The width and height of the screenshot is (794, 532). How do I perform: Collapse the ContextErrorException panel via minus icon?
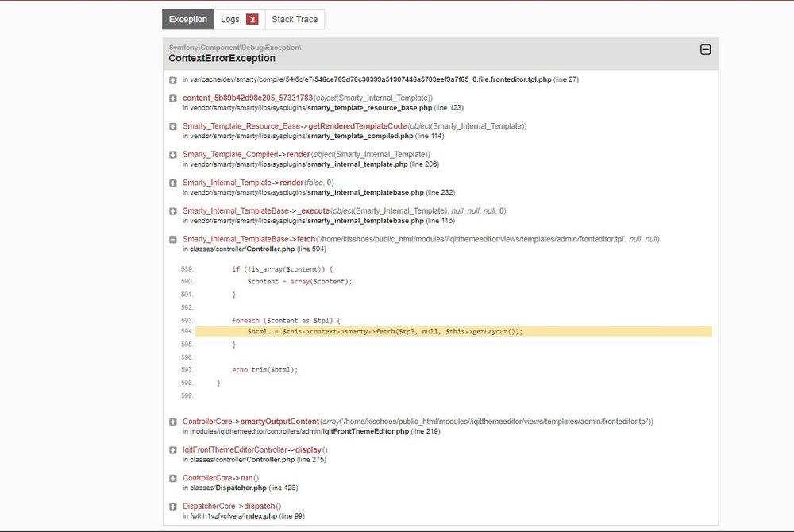(705, 48)
